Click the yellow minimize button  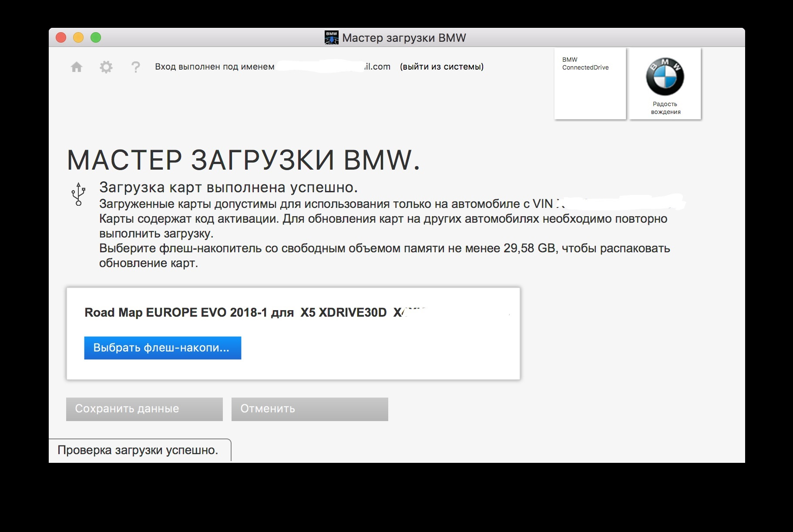pyautogui.click(x=78, y=37)
